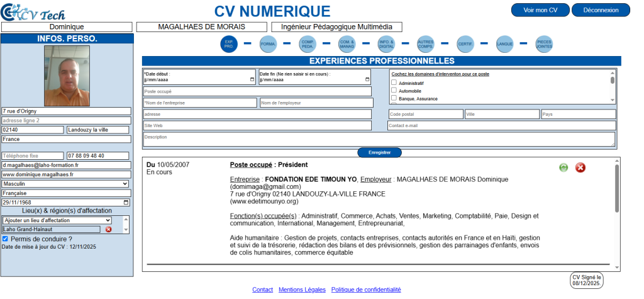Image resolution: width=644 pixels, height=299 pixels.
Task: Click the Ingénieur Pédagogique Multimédia title field
Action: click(x=337, y=27)
